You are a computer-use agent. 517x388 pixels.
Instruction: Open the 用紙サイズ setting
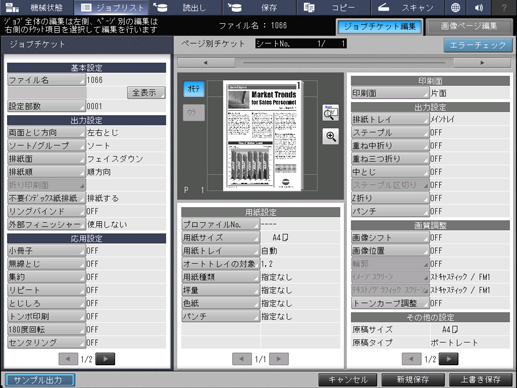click(x=220, y=238)
